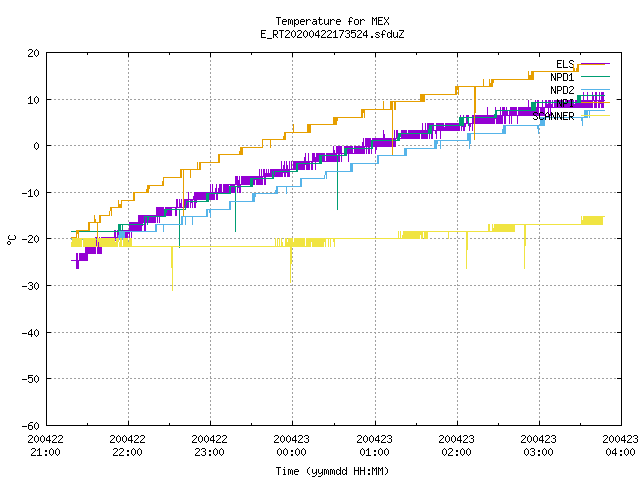Viewport: 640px width, 480px height.
Task: Click the y-axis label -40
Action: click(x=31, y=333)
